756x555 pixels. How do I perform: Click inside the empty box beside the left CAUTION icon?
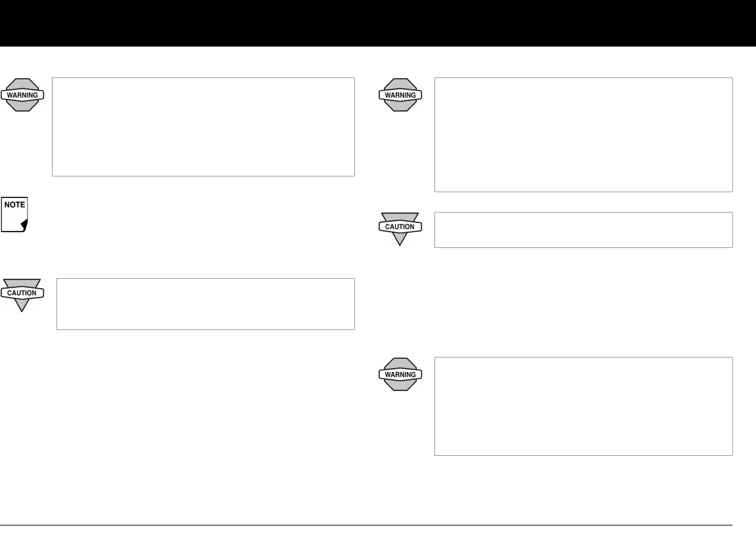(205, 304)
